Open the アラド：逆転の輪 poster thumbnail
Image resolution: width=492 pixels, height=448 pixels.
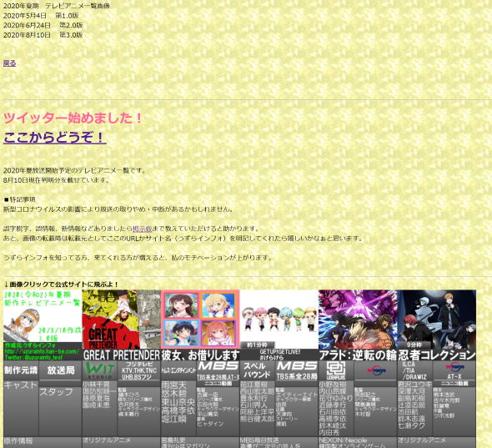[x=358, y=319]
